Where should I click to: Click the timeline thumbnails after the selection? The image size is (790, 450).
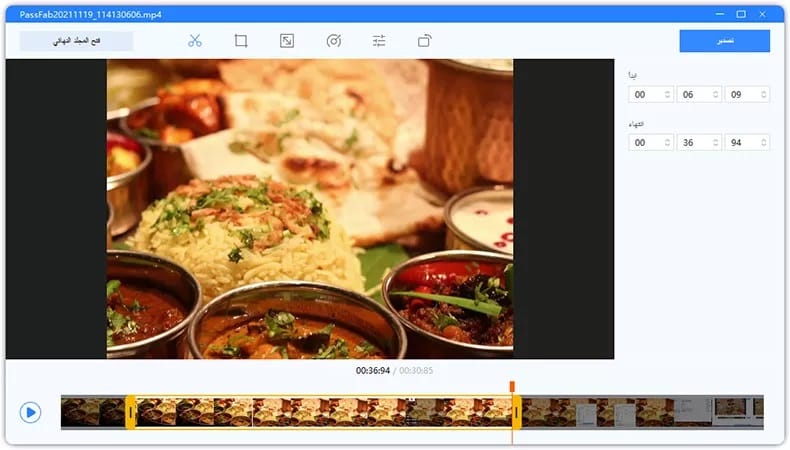(642, 412)
